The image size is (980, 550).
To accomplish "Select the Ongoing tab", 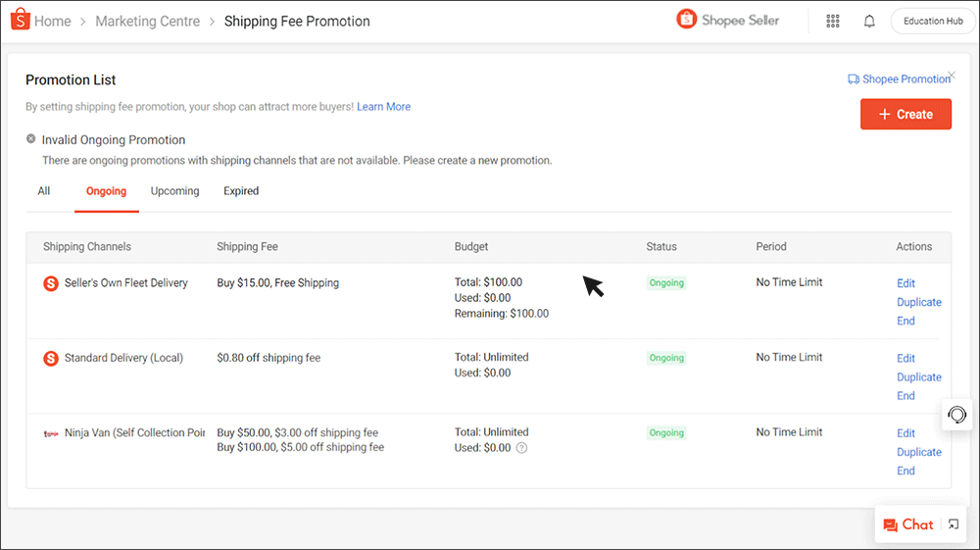I will point(106,191).
